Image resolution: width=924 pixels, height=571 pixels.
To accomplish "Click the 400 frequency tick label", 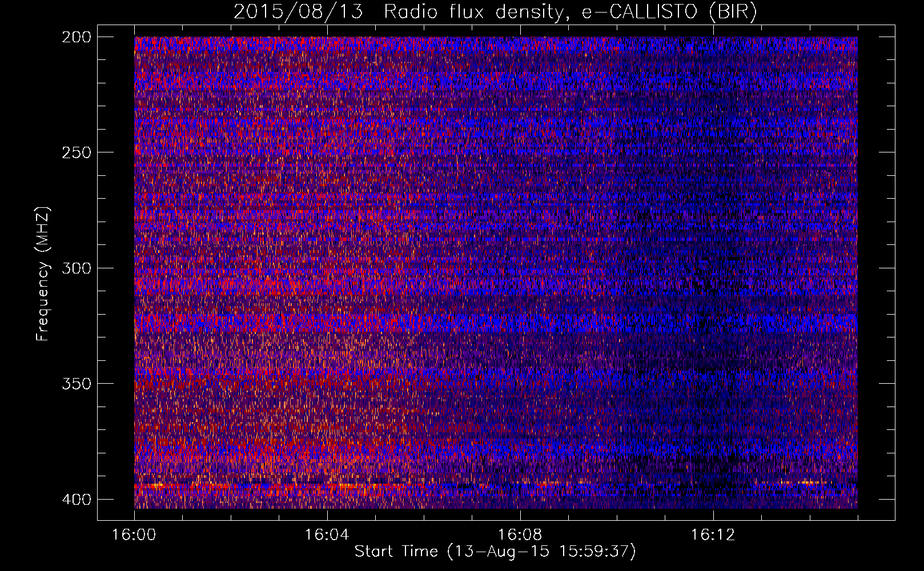I will click(x=76, y=499).
